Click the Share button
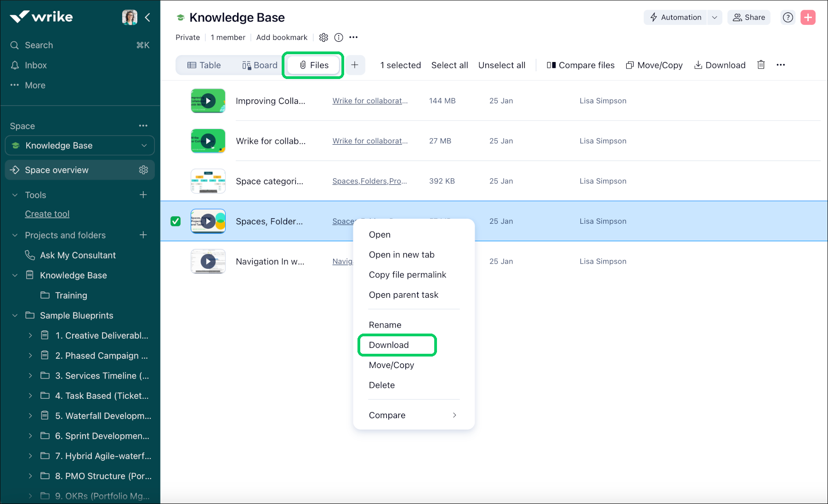828x504 pixels. pos(749,17)
